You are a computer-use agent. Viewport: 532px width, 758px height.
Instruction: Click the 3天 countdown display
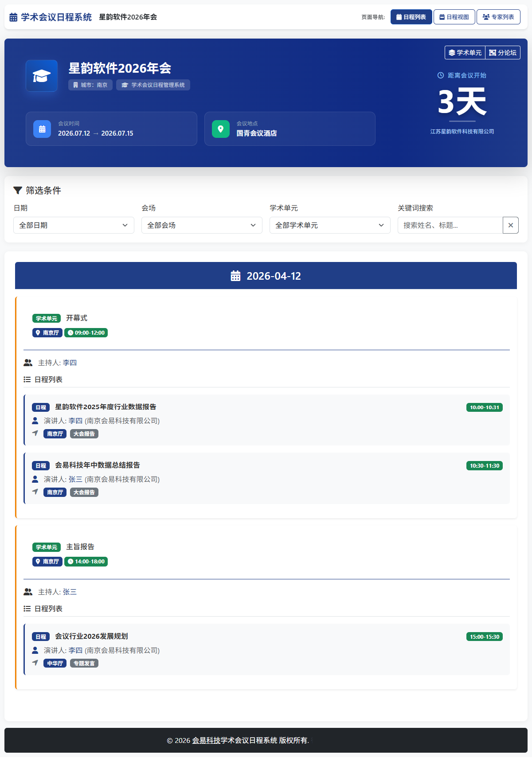pyautogui.click(x=462, y=102)
